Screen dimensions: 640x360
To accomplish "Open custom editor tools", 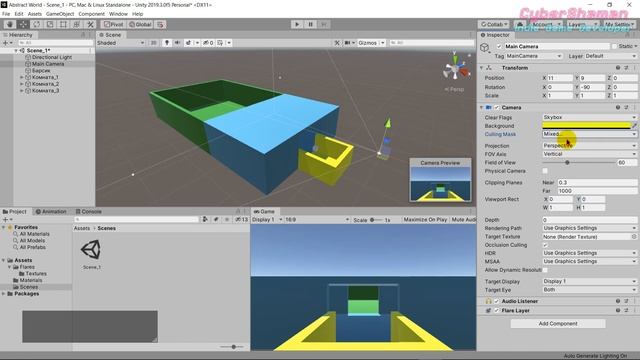I will (x=90, y=24).
